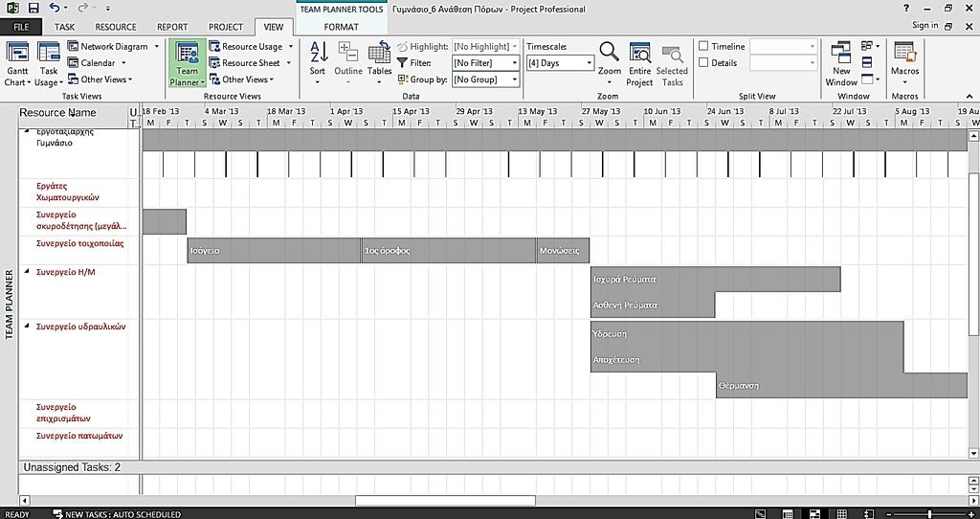This screenshot has height=519, width=980.
Task: Open Other Views in Resource Views
Action: tap(241, 79)
